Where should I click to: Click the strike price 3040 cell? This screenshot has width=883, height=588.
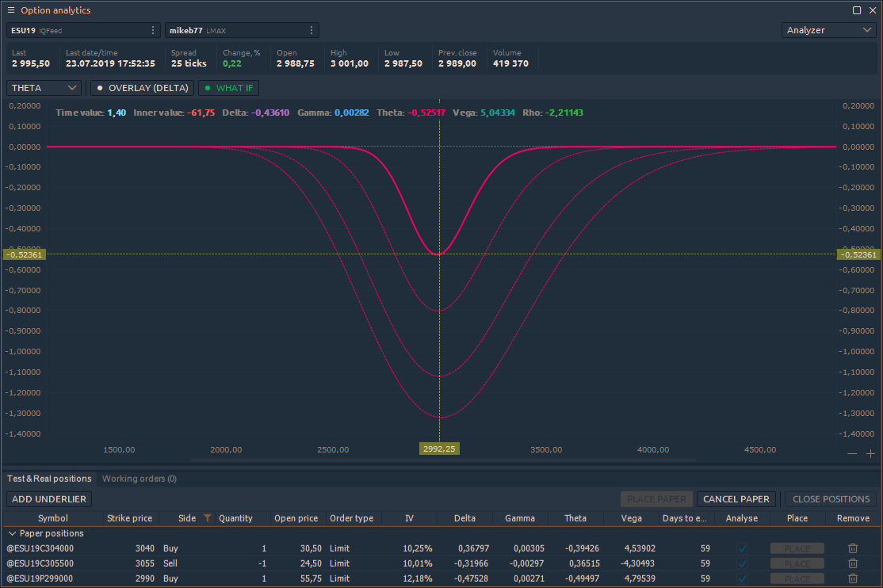tap(145, 548)
